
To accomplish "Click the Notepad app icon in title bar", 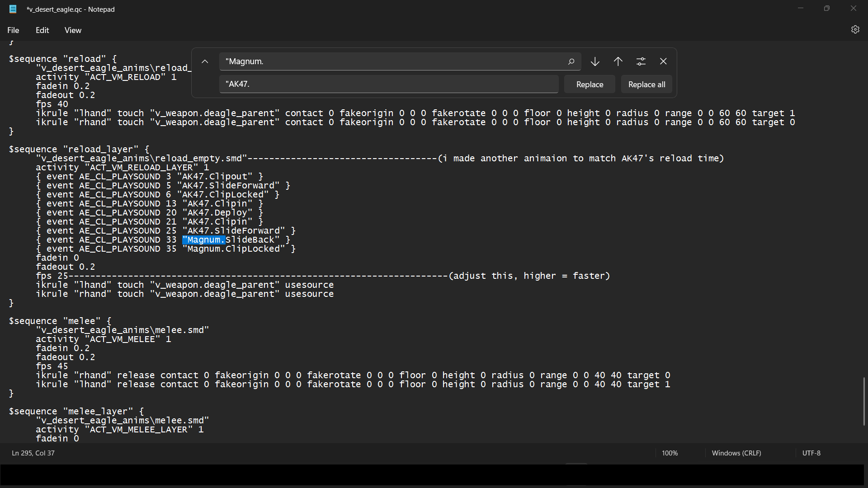I will (x=13, y=9).
